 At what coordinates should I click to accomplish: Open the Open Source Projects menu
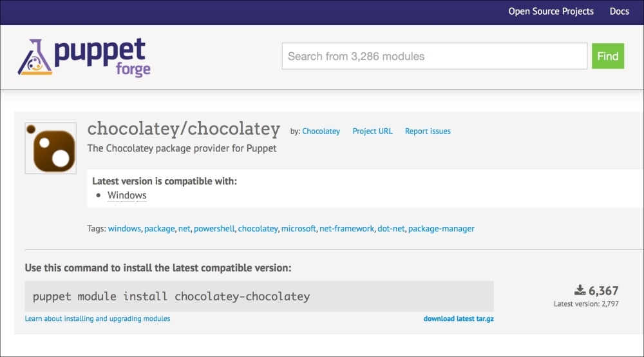pos(551,12)
